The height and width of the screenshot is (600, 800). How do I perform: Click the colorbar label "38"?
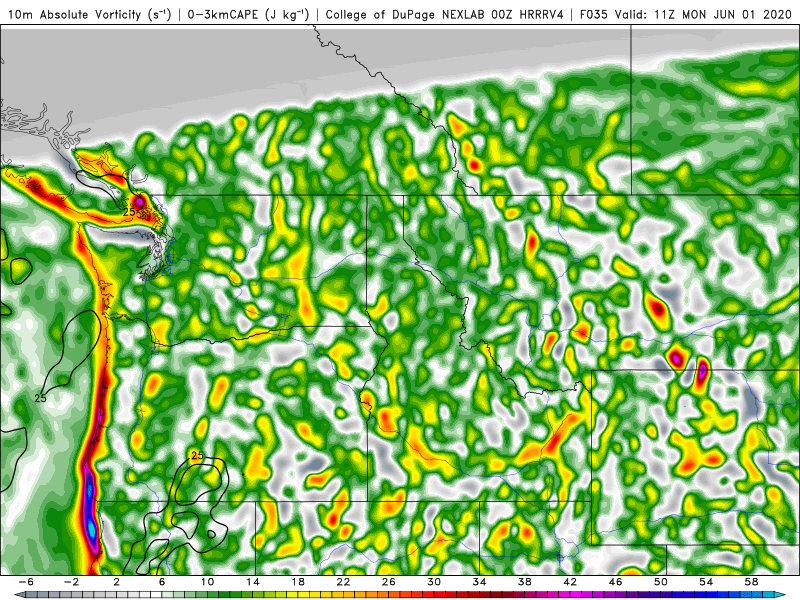pos(525,582)
